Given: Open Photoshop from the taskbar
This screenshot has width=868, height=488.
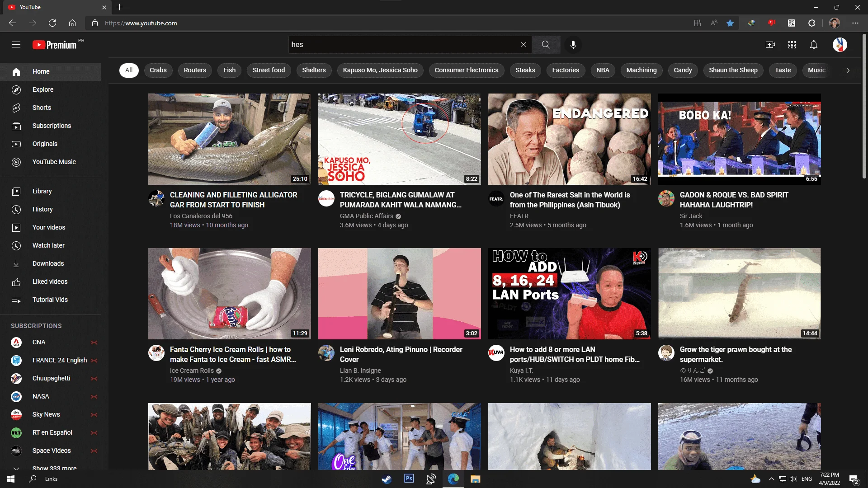Looking at the screenshot, I should click(409, 479).
